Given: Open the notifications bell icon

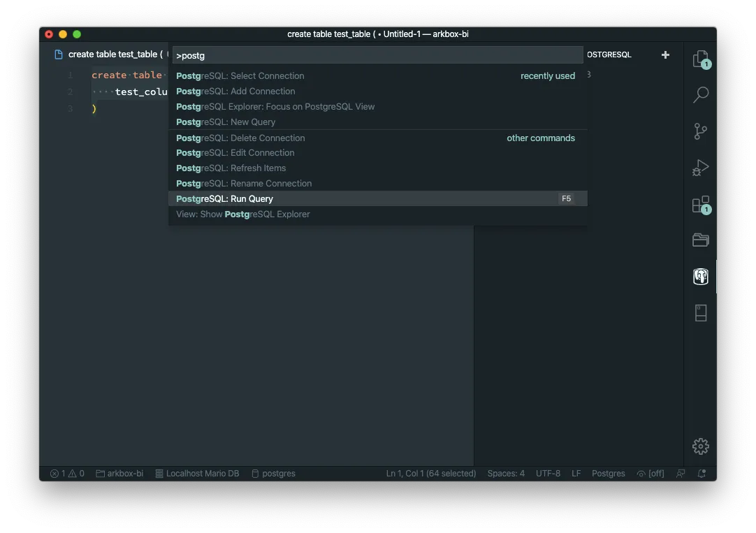Looking at the screenshot, I should [x=702, y=473].
